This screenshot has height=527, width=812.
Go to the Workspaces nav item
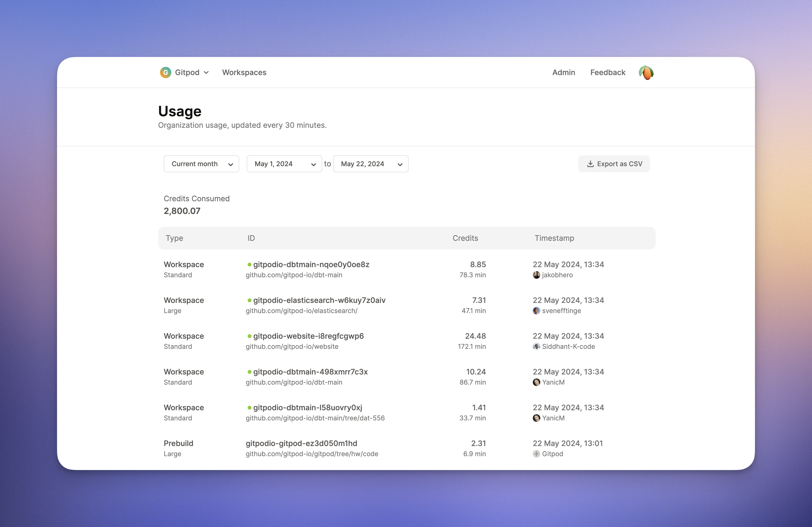coord(244,72)
